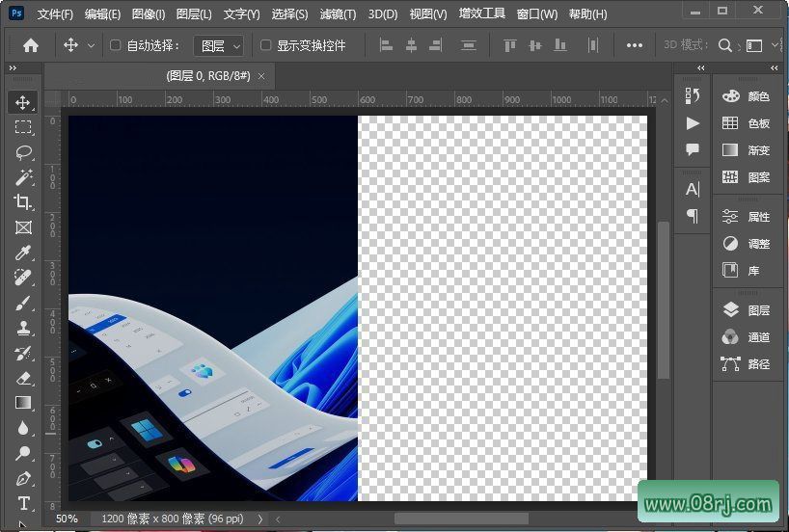Select the Rectangular Marquee tool

(x=22, y=127)
